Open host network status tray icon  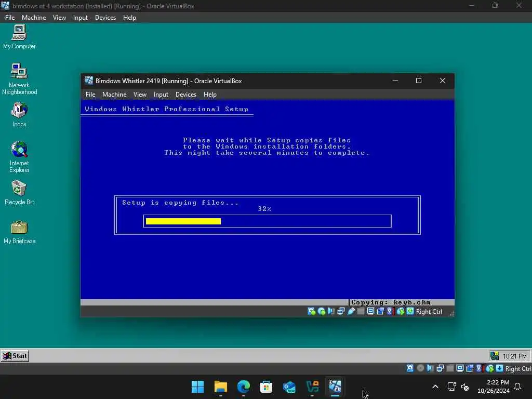(451, 387)
